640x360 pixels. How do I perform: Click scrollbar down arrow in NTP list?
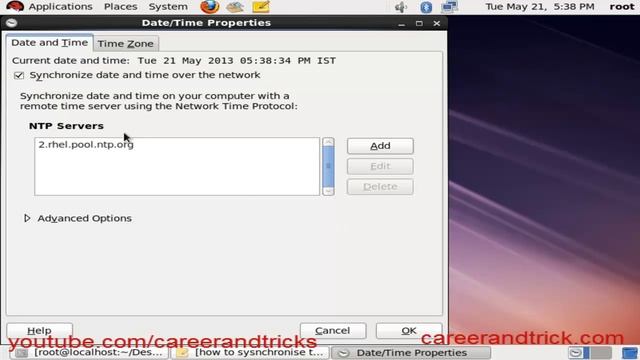[x=328, y=191]
